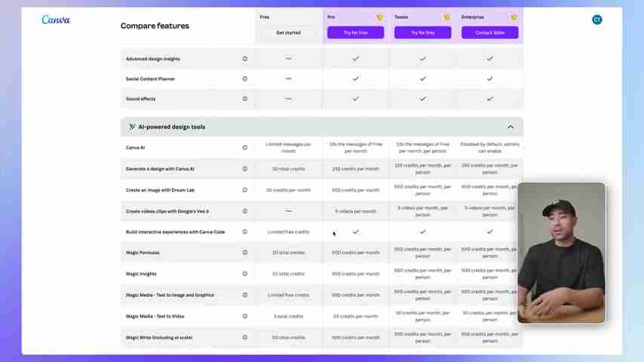Click info icon beside Advanced design insights
This screenshot has height=362, width=644.
[245, 59]
